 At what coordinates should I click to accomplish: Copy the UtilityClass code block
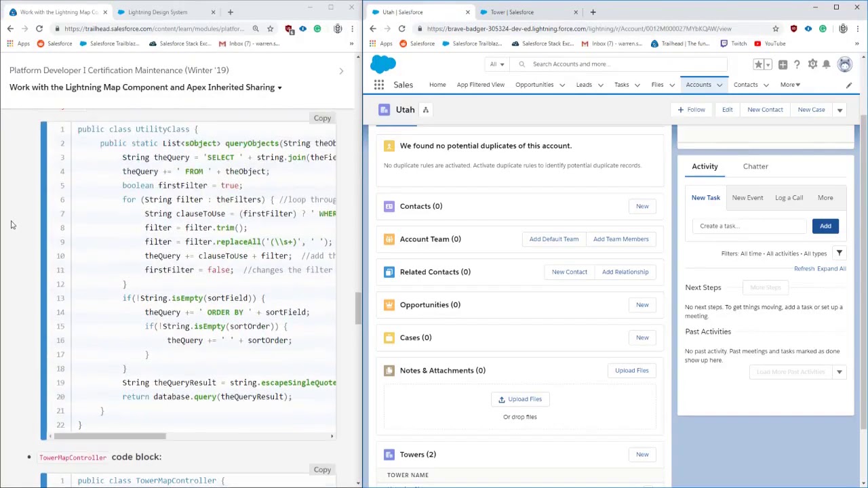coord(322,118)
